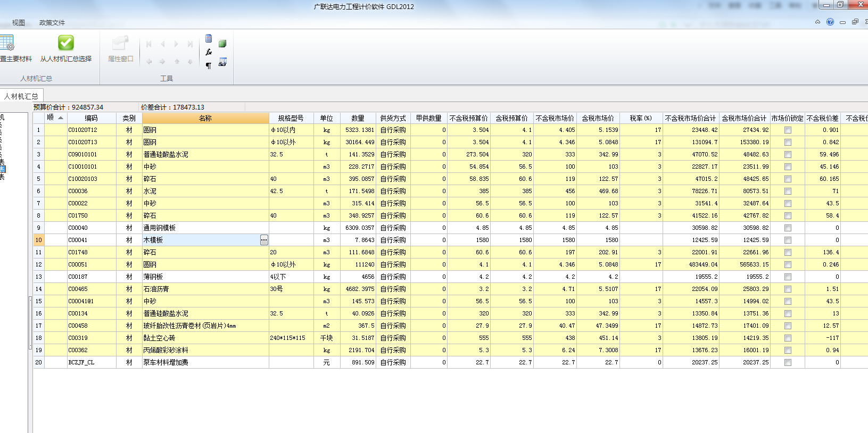Click the 类别 column header
The image size is (868, 433).
click(129, 118)
